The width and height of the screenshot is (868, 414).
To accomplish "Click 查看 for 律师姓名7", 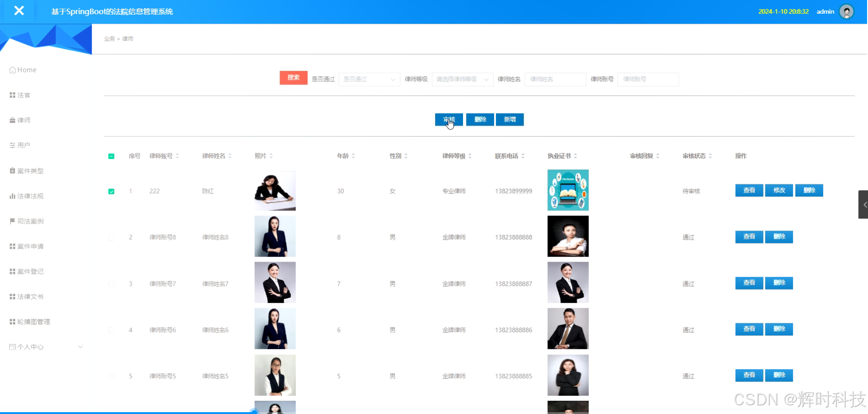I will (749, 283).
